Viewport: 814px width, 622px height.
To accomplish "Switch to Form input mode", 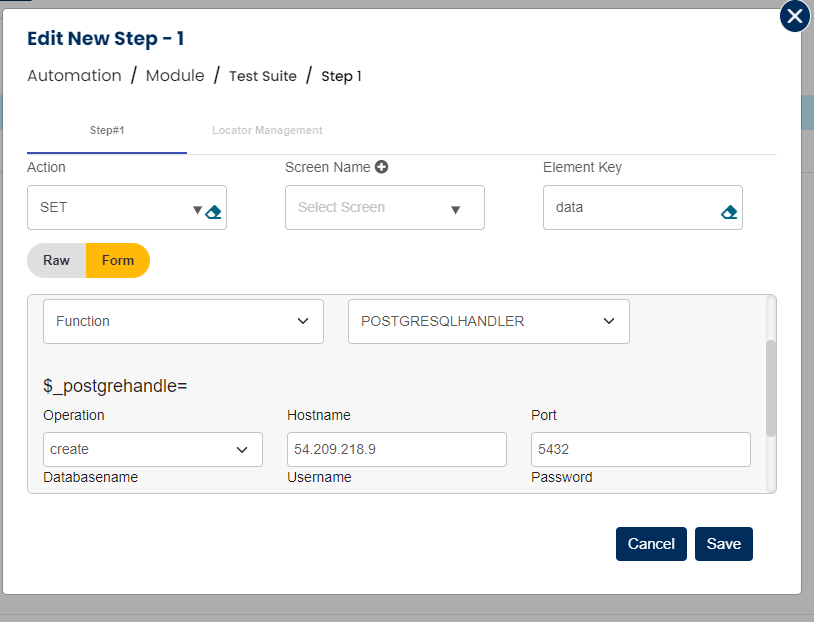I will coord(118,260).
